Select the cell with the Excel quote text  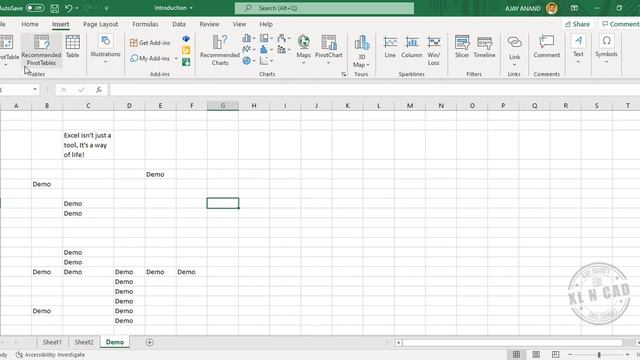click(x=88, y=145)
